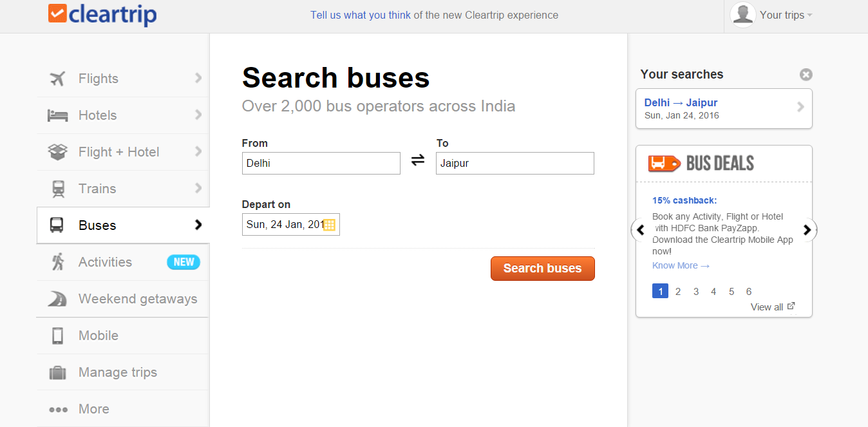Click the Cleartrip logo
The image size is (868, 427).
102,14
